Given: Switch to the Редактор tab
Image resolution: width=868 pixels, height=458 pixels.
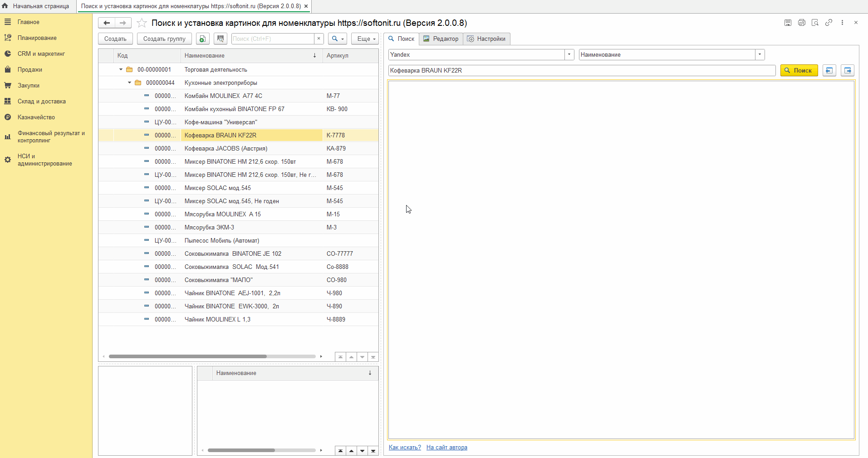Looking at the screenshot, I should point(441,39).
